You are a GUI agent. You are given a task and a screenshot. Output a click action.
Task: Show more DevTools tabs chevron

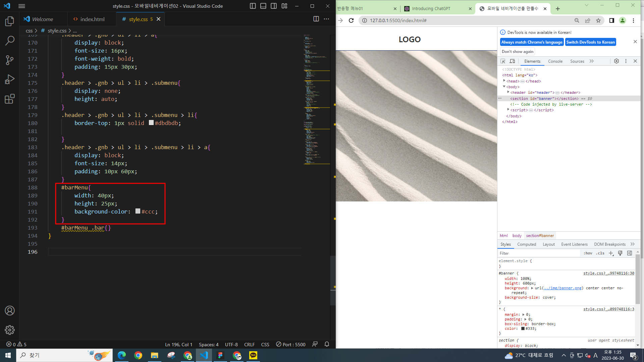[592, 61]
